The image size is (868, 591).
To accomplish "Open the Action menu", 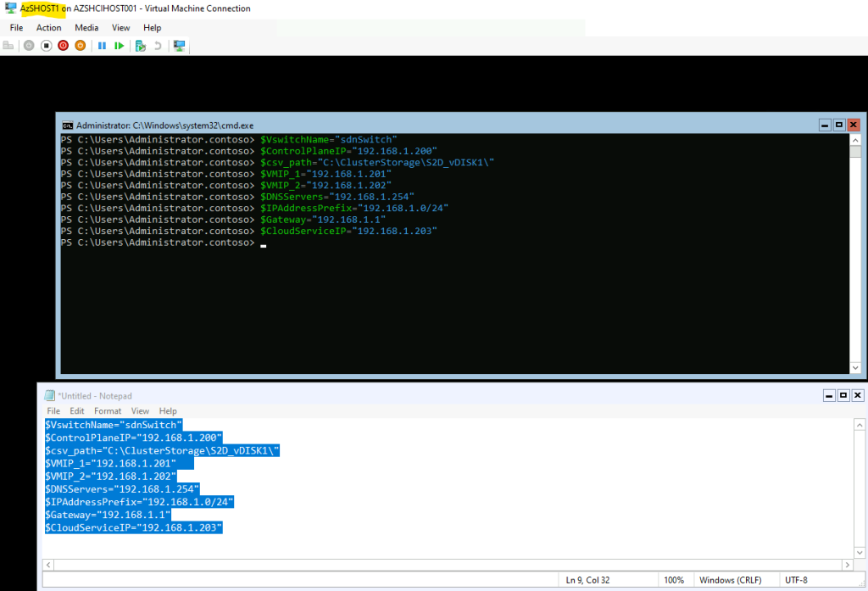I will [x=48, y=28].
